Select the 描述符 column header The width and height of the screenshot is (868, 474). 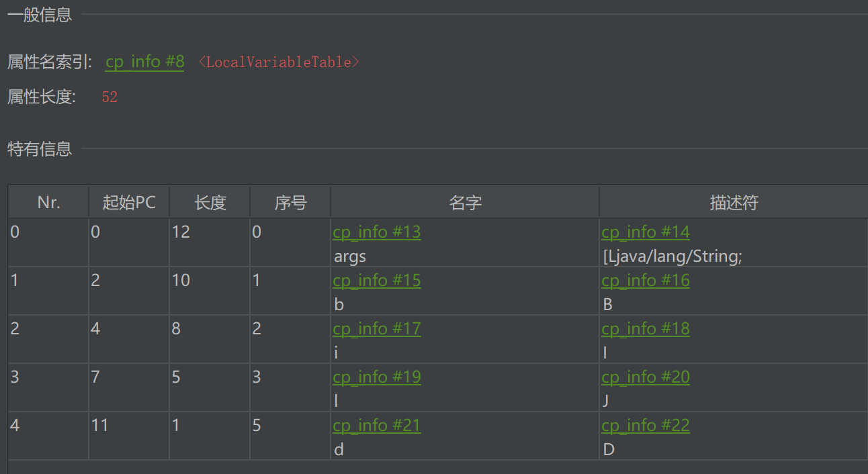pyautogui.click(x=733, y=202)
